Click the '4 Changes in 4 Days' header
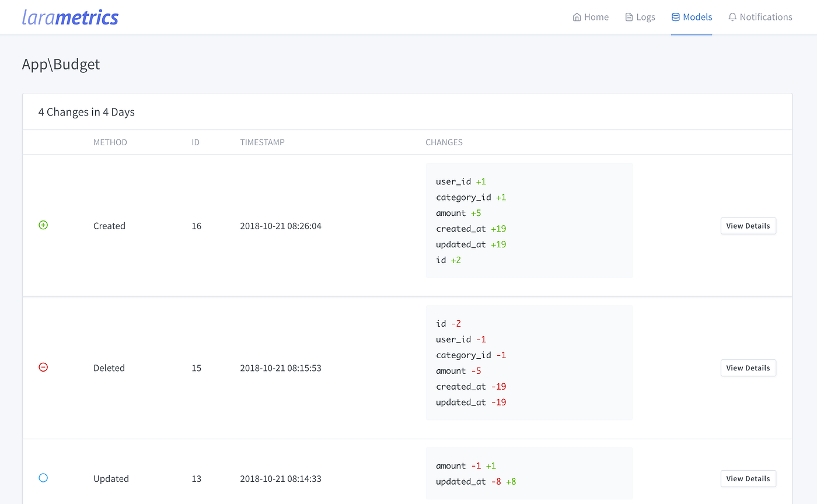817x504 pixels. click(86, 111)
